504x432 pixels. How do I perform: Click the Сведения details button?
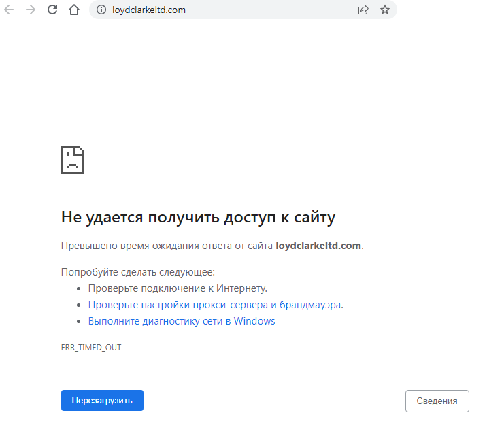tap(437, 401)
